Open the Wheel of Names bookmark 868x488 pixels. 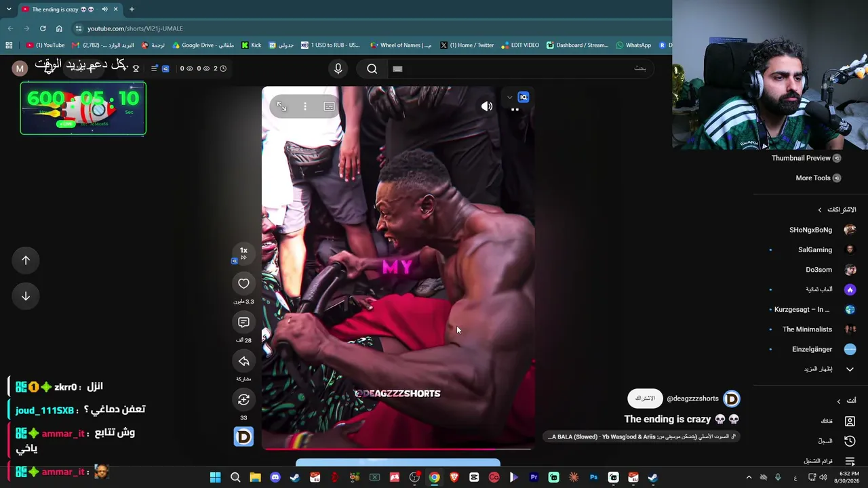click(x=401, y=45)
